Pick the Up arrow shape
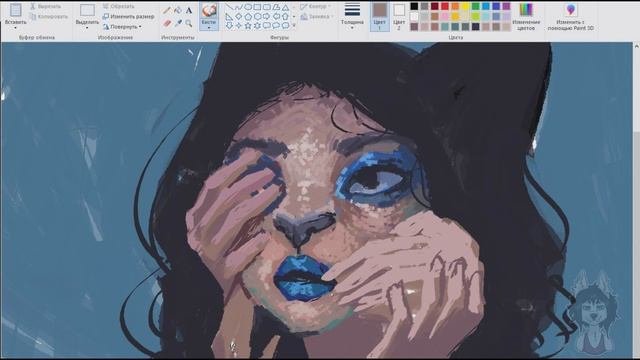This screenshot has width=640, height=360. 285,17
